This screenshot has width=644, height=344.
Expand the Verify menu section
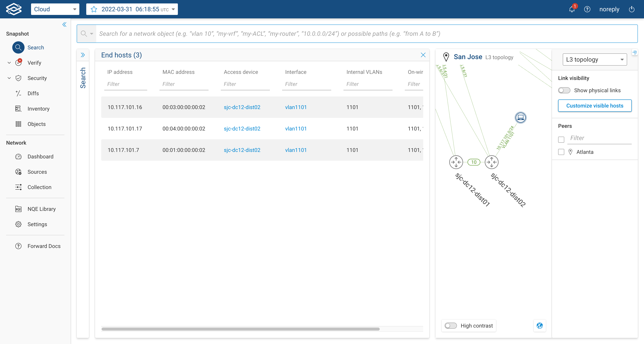(9, 63)
